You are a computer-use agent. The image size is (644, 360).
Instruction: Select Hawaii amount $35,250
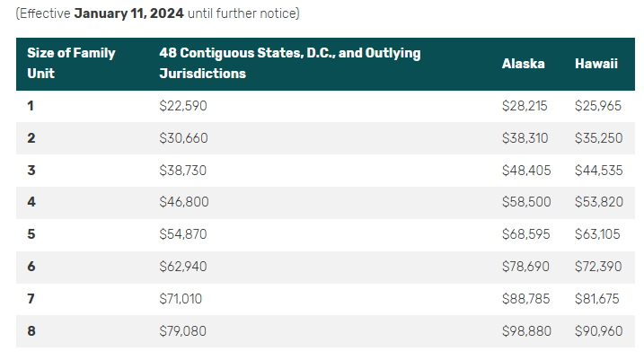[x=599, y=139]
